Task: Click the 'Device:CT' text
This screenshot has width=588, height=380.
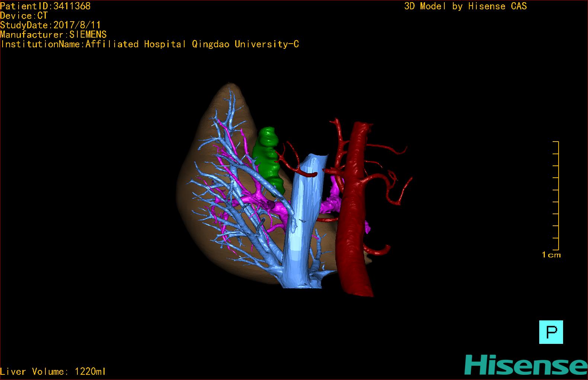Action: tap(24, 16)
